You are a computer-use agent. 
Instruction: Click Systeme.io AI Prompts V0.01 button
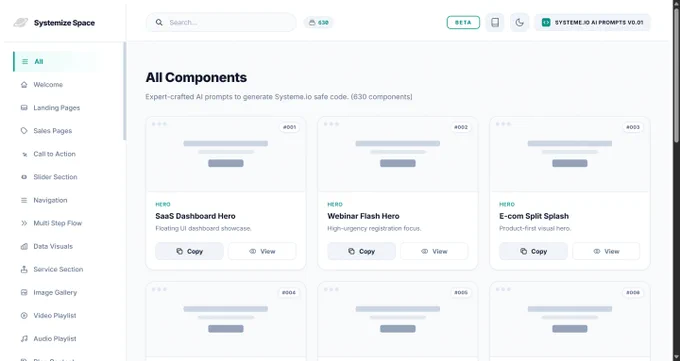click(x=592, y=23)
